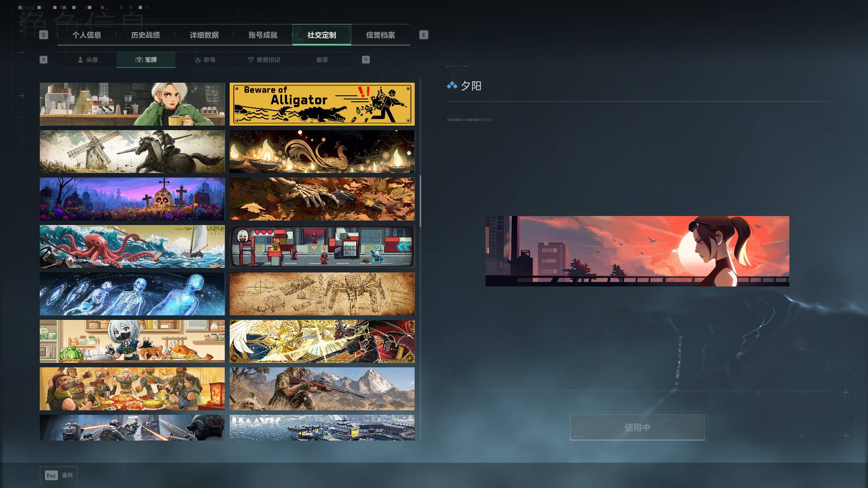
Task: Select the coffee shop barista dog tag
Action: 132,104
